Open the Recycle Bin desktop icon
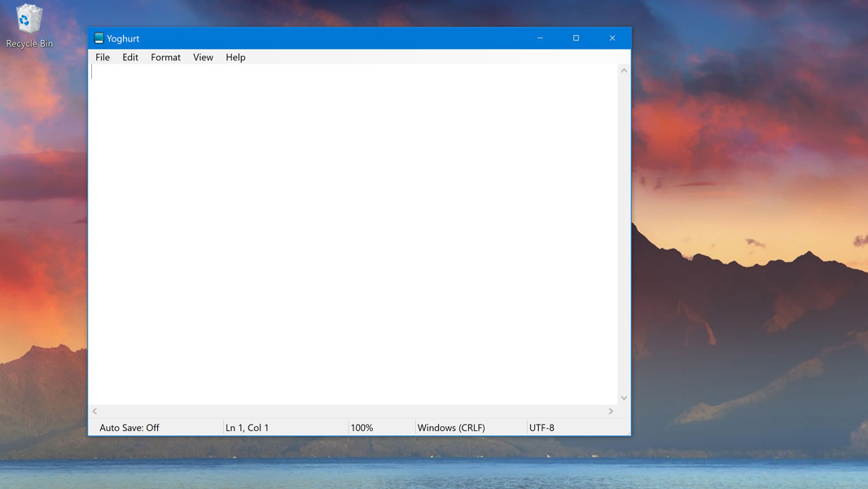The height and width of the screenshot is (489, 868). pos(29,25)
